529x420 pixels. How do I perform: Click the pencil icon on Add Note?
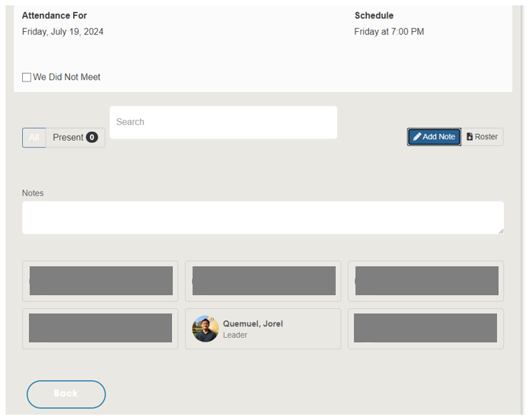tap(417, 137)
